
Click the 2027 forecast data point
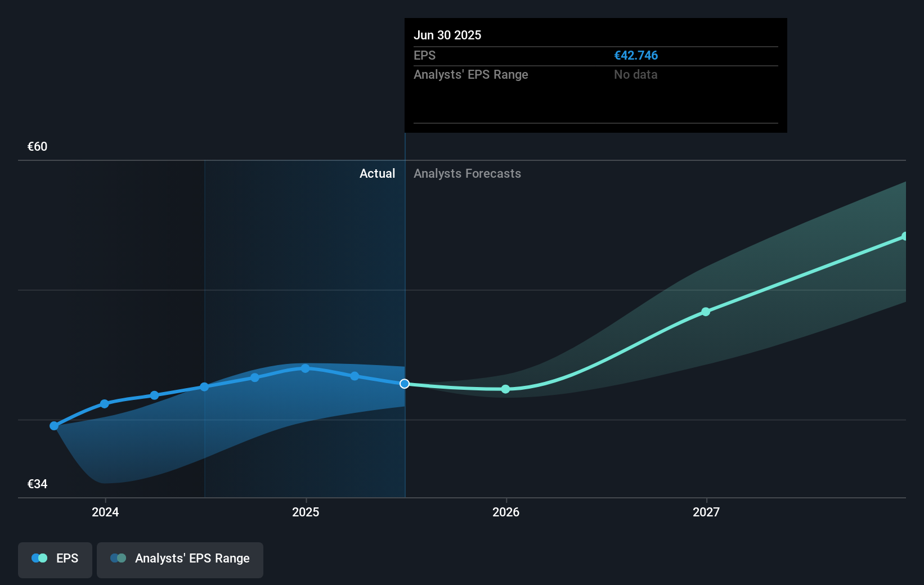pos(706,312)
